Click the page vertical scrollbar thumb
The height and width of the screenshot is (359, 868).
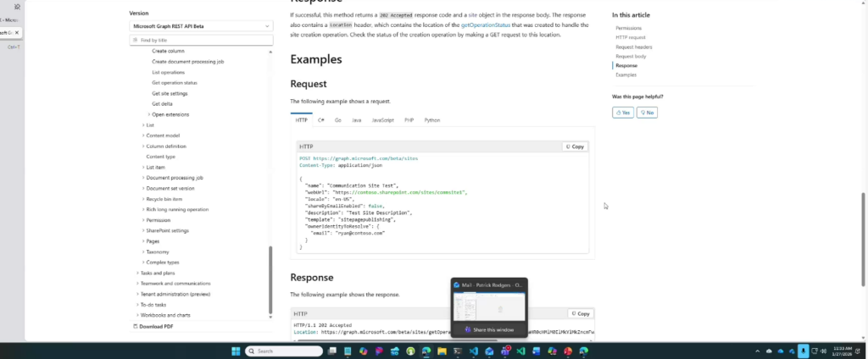(863, 239)
